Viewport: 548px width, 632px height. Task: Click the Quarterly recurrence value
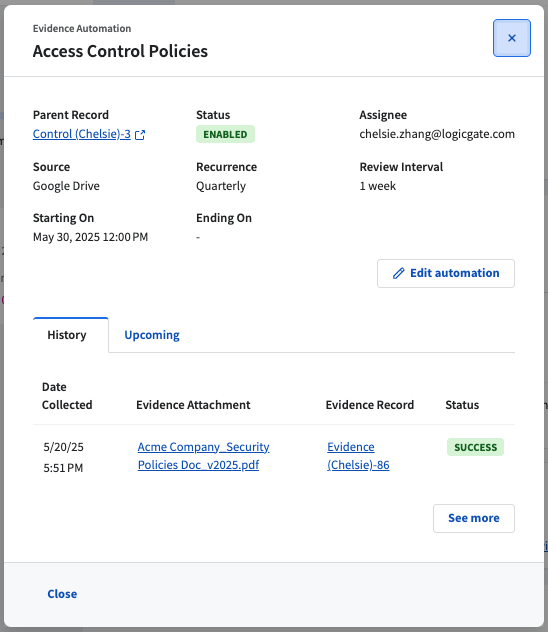pyautogui.click(x=221, y=186)
